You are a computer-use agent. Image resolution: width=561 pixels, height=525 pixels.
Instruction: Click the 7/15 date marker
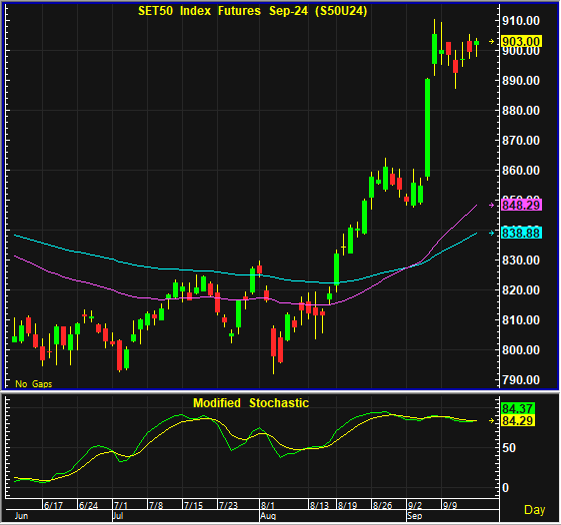193,505
